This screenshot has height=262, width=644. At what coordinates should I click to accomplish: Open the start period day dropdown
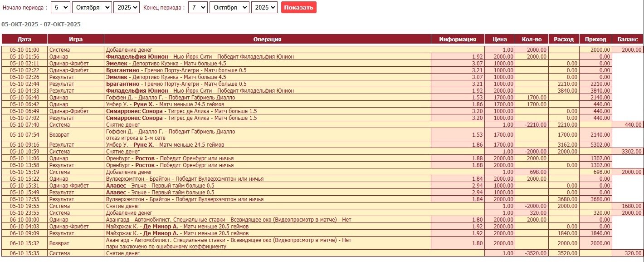pyautogui.click(x=60, y=8)
